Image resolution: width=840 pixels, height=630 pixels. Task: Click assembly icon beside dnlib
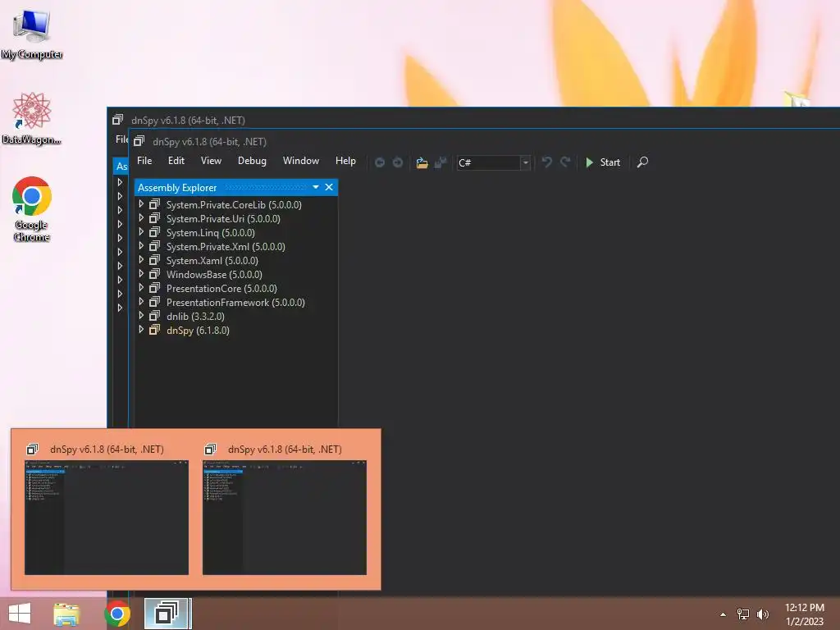pyautogui.click(x=154, y=316)
